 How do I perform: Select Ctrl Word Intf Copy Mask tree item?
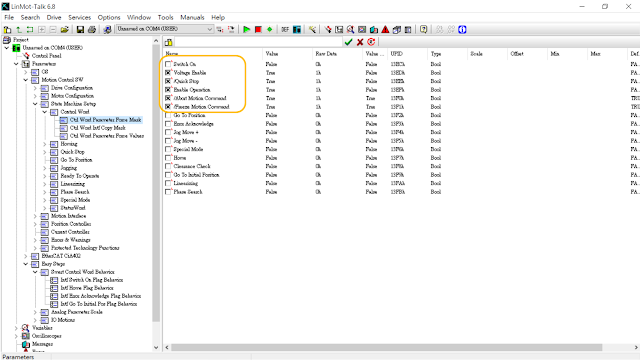pyautogui.click(x=98, y=128)
